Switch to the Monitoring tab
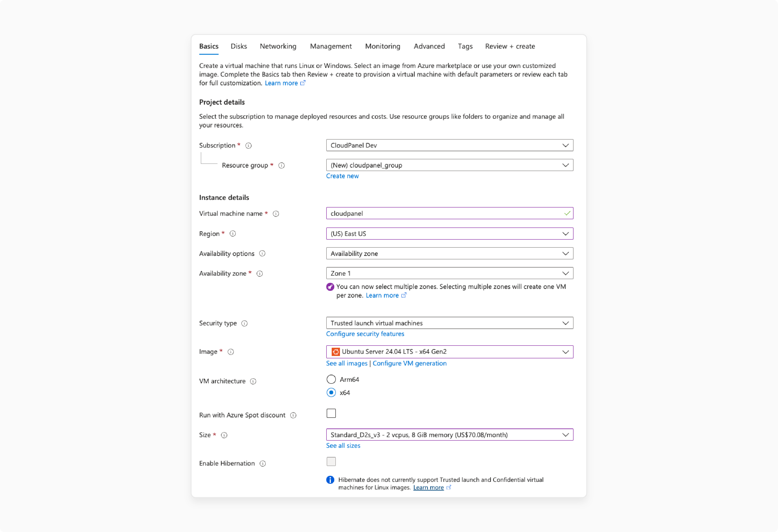Screen dimensions: 778x532 (383, 46)
